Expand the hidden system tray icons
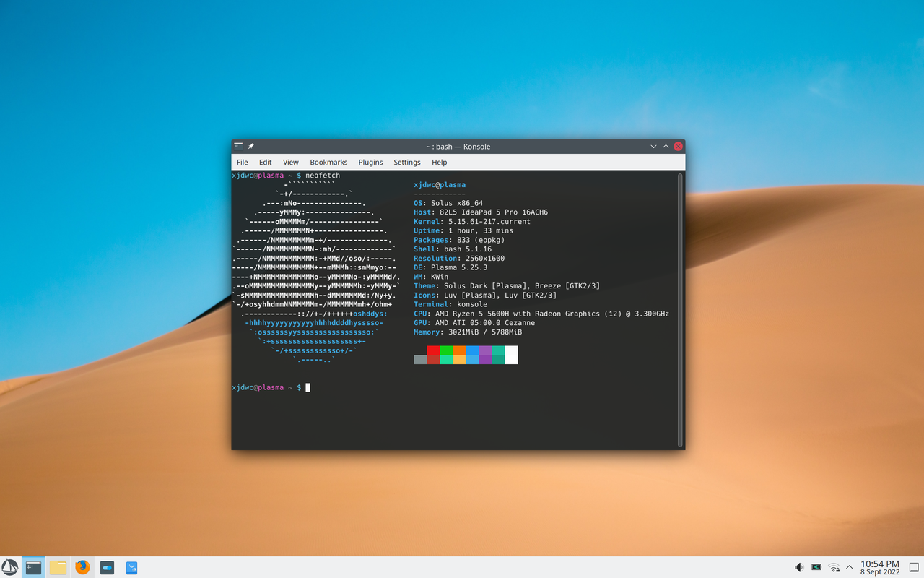 click(849, 567)
